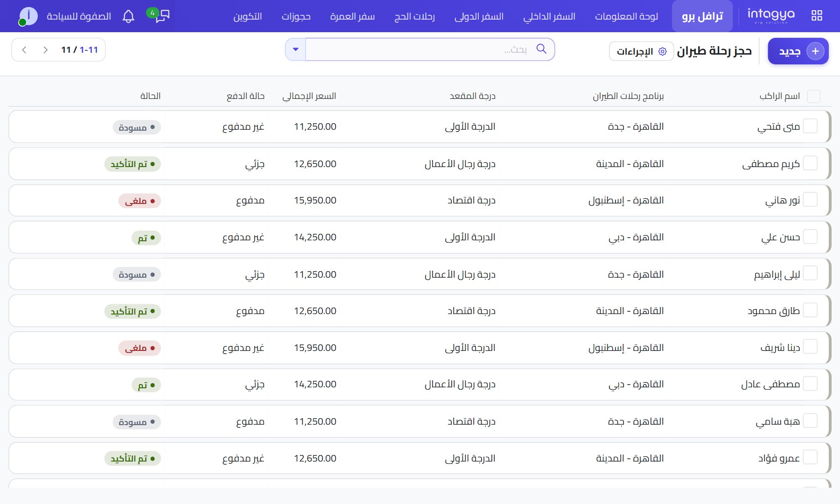Select checkbox for حسن علي row
The image size is (840, 504).
(811, 236)
